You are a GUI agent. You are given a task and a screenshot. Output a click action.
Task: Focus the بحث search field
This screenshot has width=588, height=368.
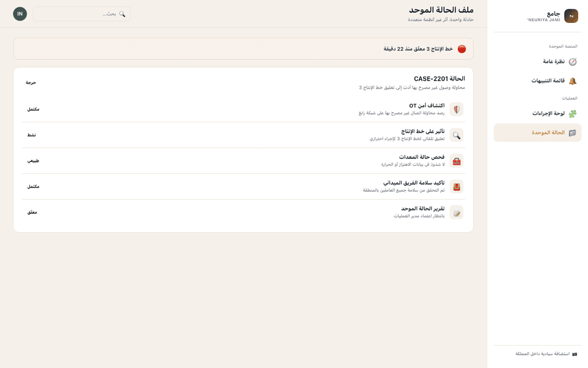point(82,14)
